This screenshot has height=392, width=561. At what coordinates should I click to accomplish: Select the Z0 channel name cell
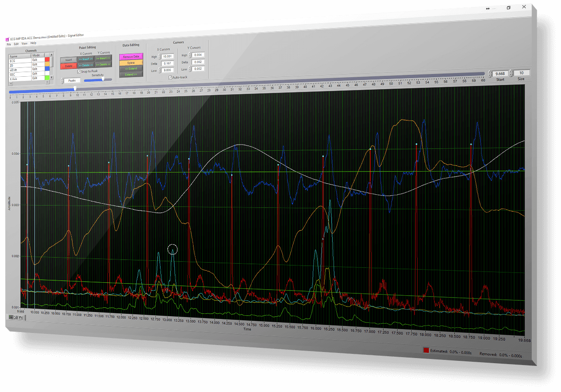(20, 66)
